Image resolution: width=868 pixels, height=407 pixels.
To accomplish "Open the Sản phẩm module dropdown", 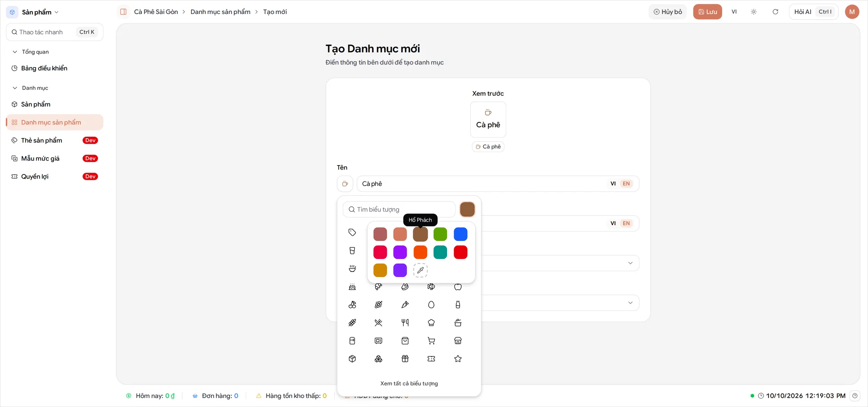I will pos(34,12).
